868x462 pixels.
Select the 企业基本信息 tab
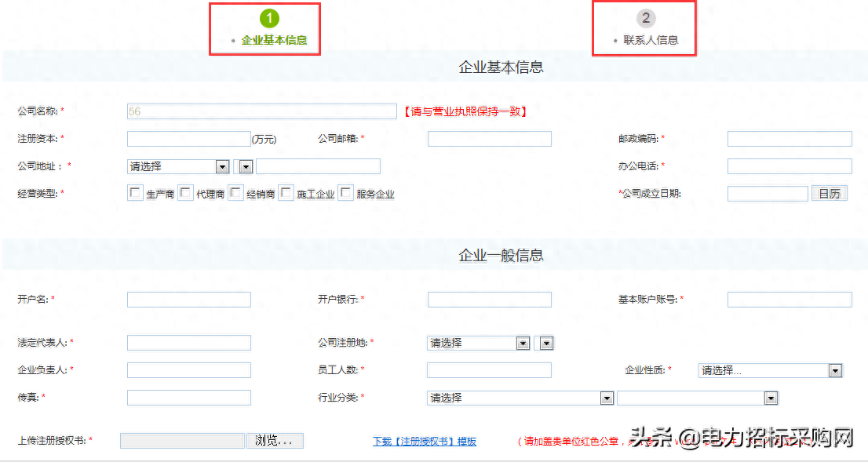[x=274, y=40]
